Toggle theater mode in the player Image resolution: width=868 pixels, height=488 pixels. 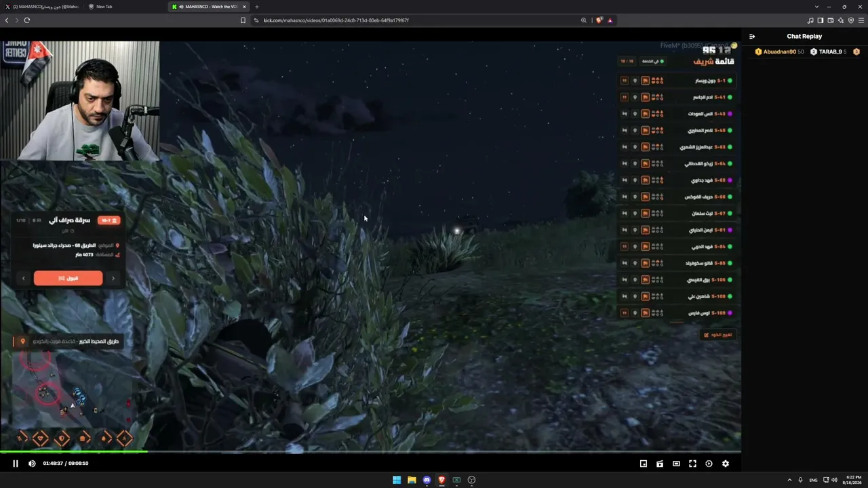click(676, 464)
